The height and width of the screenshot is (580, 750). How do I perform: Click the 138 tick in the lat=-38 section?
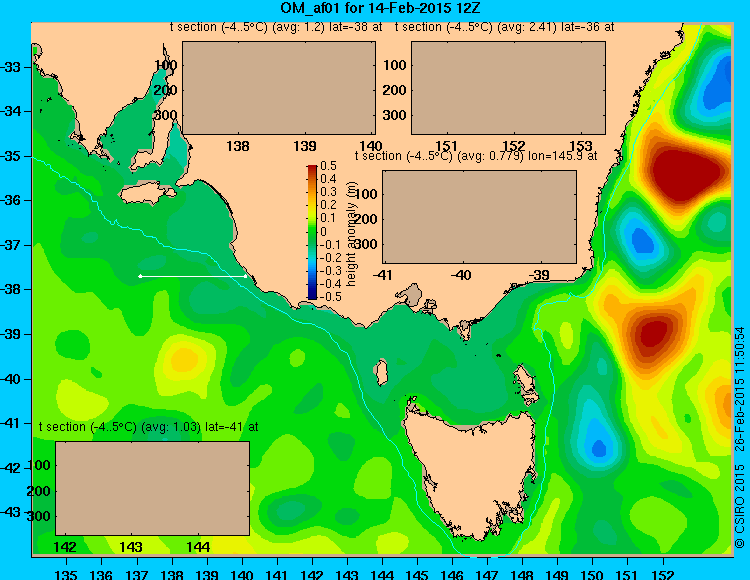[238, 145]
